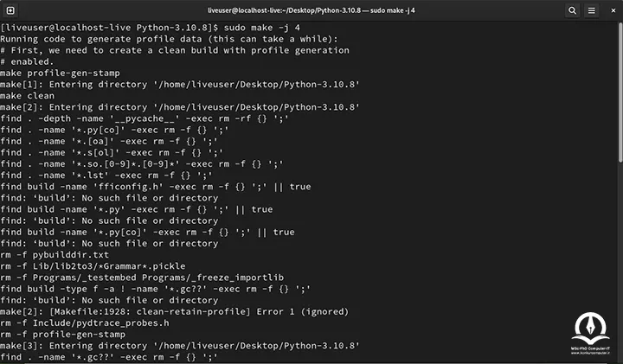Click the 'Error 1 (ignored)' message
Viewport: 623px width, 364px height.
point(302,311)
